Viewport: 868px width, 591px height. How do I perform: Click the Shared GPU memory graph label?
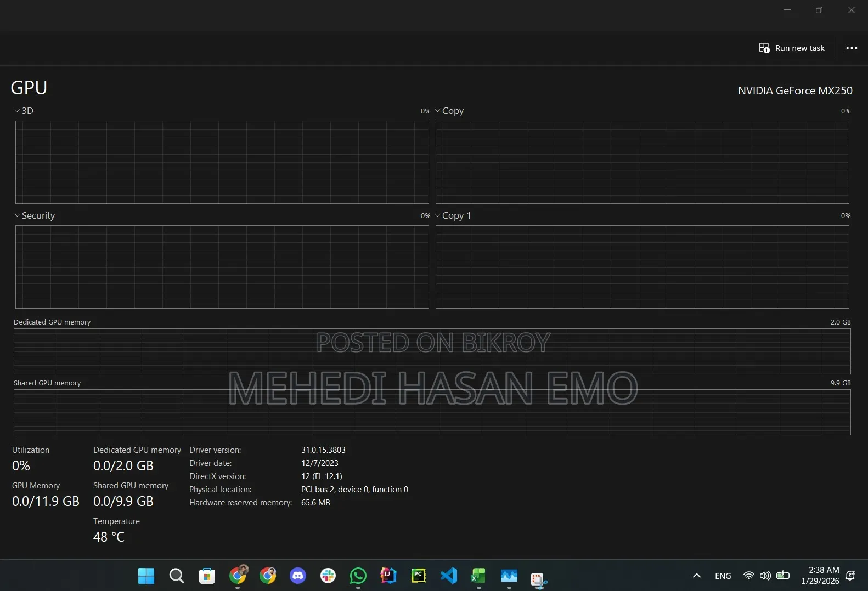pyautogui.click(x=47, y=383)
